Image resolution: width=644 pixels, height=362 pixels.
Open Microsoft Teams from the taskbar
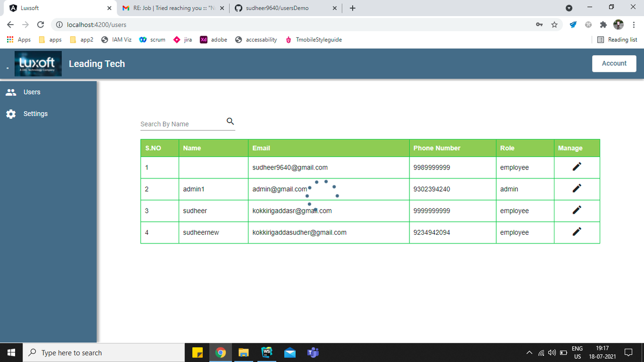(x=313, y=352)
